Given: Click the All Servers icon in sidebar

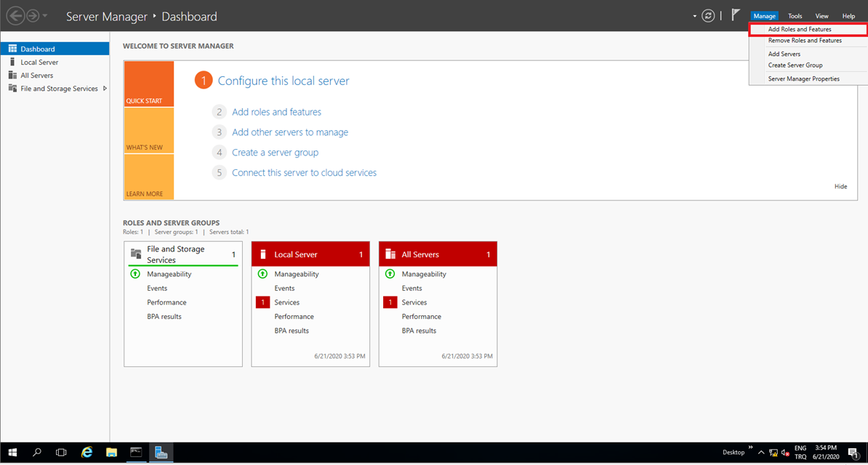Looking at the screenshot, I should click(x=13, y=76).
